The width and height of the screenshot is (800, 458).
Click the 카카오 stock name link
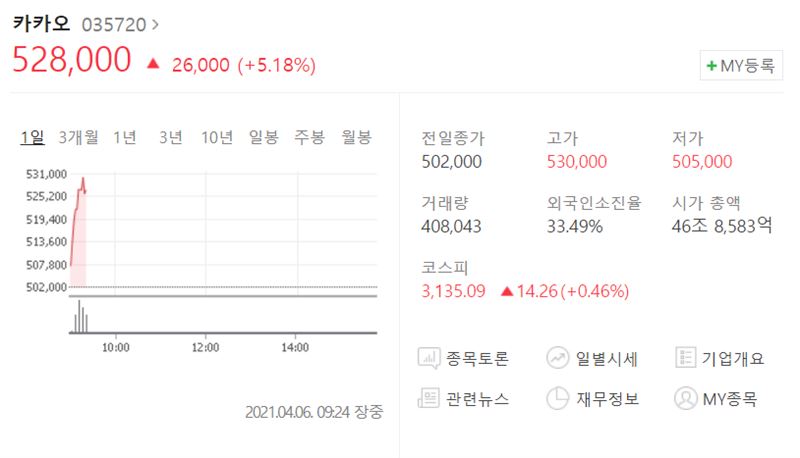41,23
